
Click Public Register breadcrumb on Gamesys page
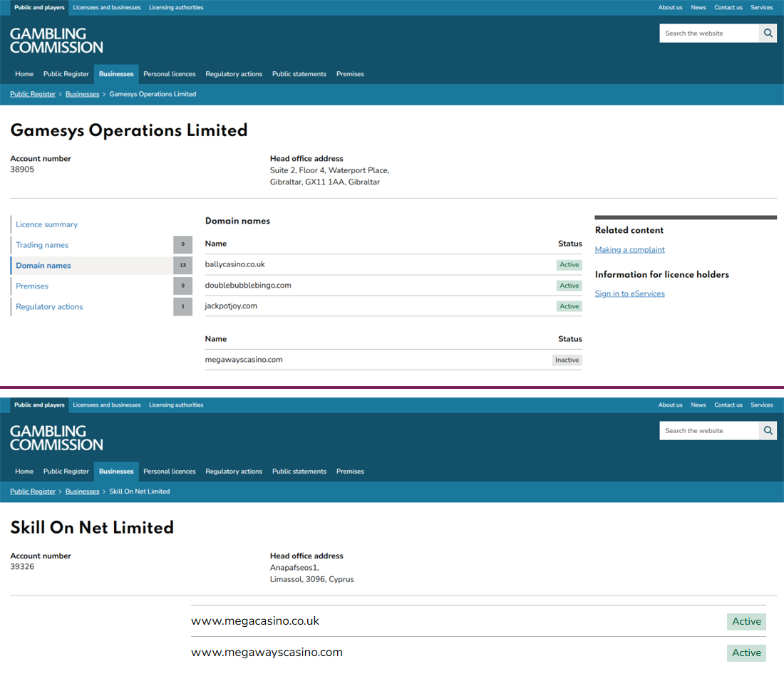(33, 94)
